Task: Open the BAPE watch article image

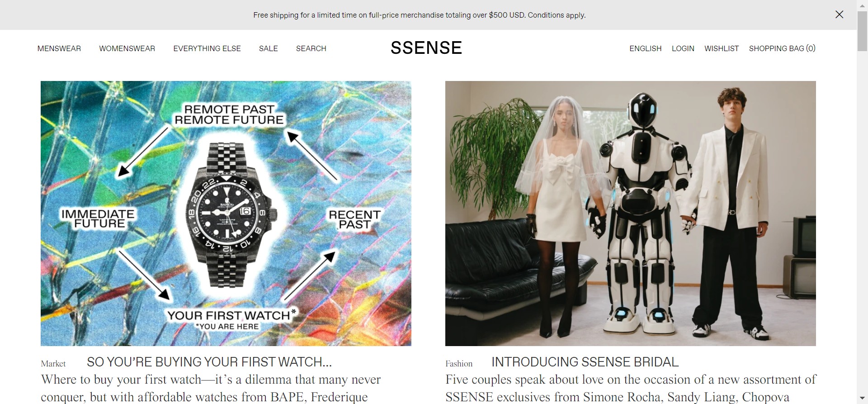Action: (x=226, y=214)
